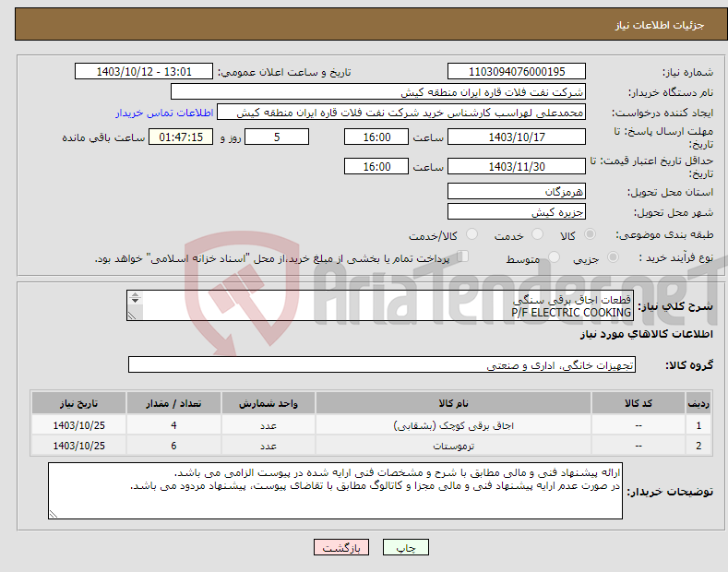Click the چاپ (print) button
Image resolution: width=728 pixels, height=572 pixels.
coord(405,547)
